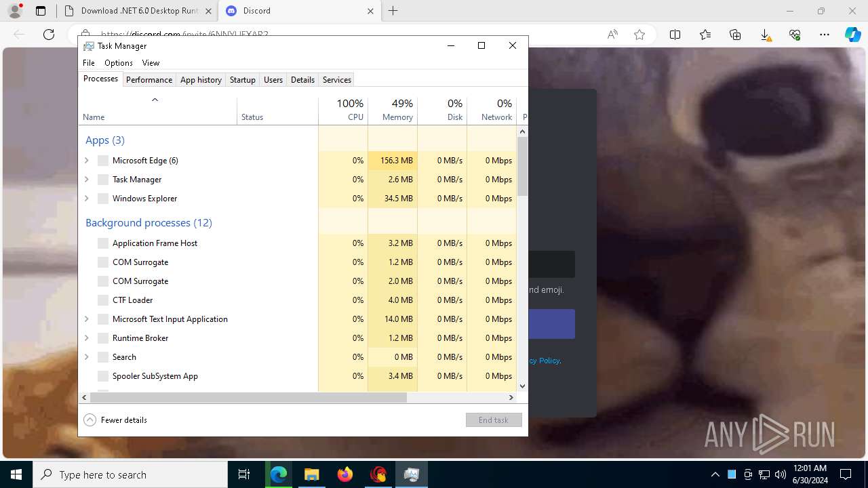Screen dimensions: 868x488
Task: Open Task View on taskbar
Action: click(244, 474)
